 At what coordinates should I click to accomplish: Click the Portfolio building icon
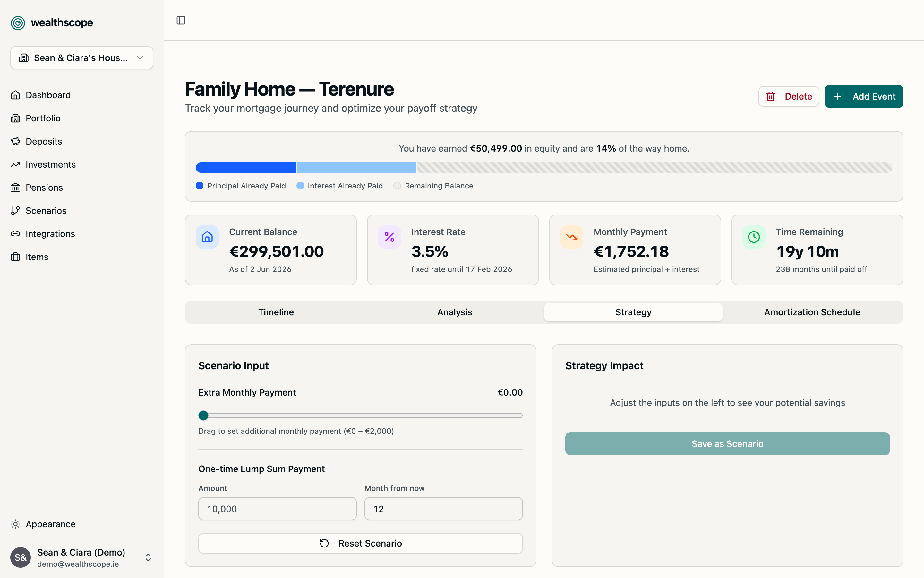tap(15, 118)
